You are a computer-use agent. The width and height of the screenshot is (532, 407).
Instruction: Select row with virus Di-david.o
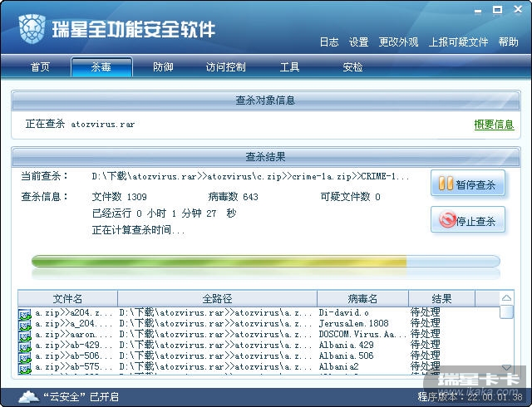pos(259,312)
